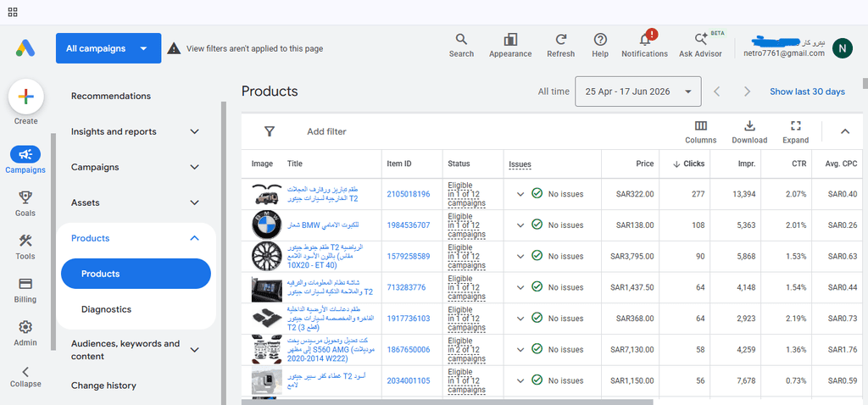Click the filter funnel icon
The width and height of the screenshot is (868, 405).
(270, 131)
